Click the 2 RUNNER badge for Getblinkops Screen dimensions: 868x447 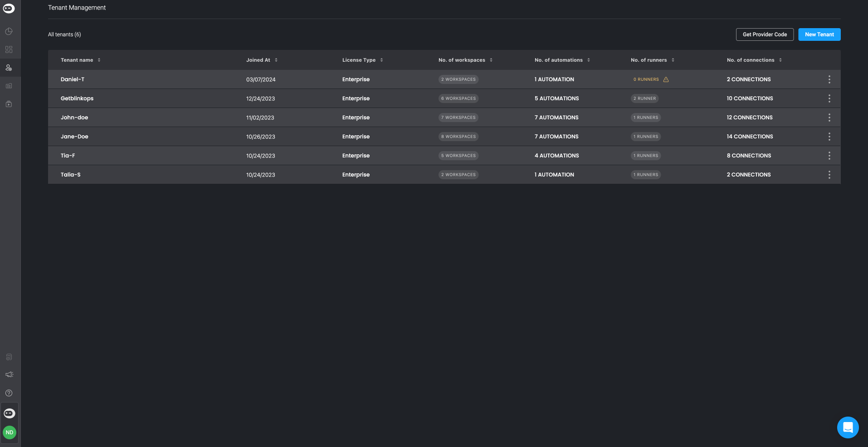pyautogui.click(x=644, y=98)
